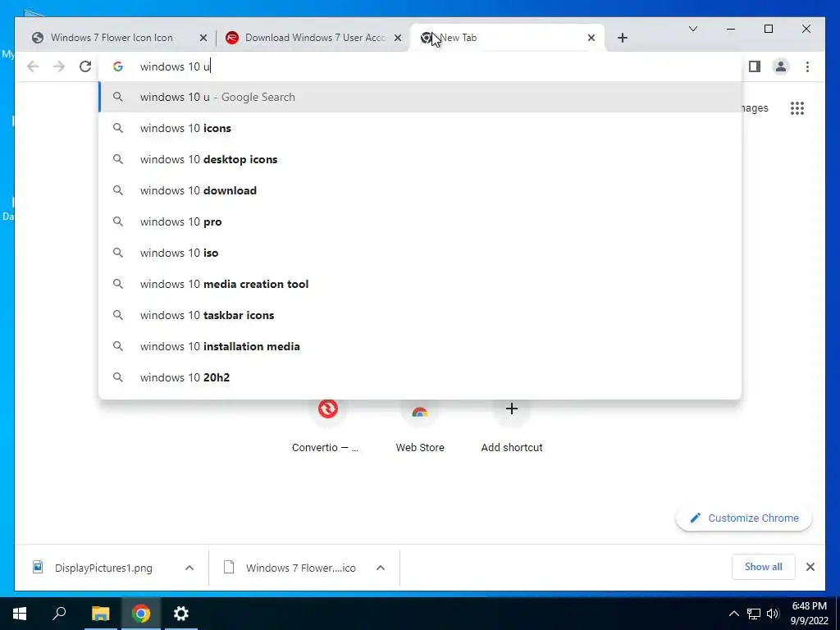Open the network tray icon

click(x=754, y=614)
